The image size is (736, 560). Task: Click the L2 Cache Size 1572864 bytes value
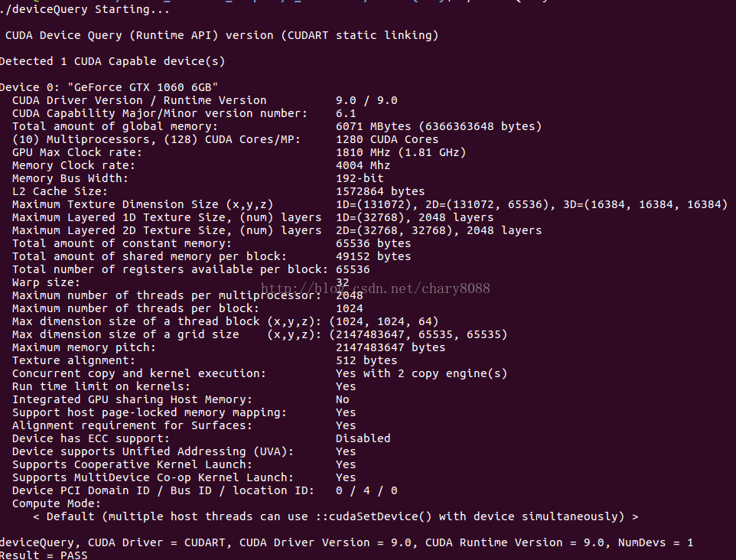[x=380, y=191]
